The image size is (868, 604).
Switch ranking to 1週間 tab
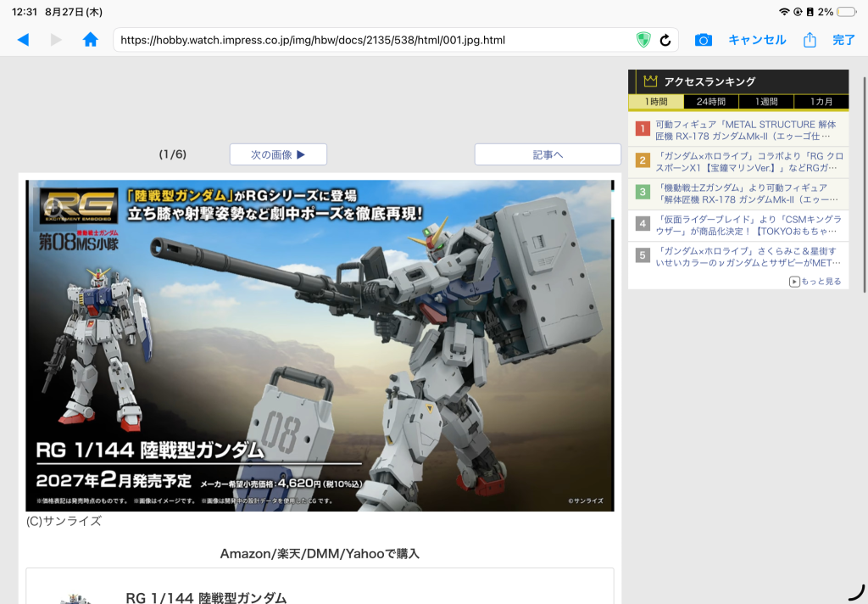tap(766, 102)
